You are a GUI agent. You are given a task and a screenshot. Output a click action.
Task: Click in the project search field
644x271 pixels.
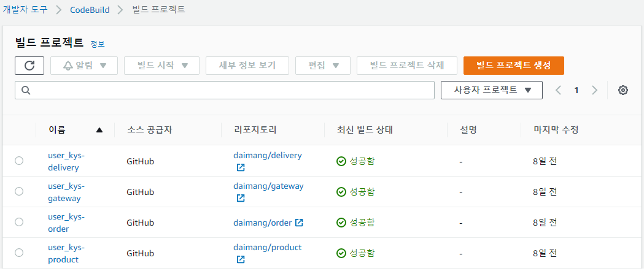(225, 90)
